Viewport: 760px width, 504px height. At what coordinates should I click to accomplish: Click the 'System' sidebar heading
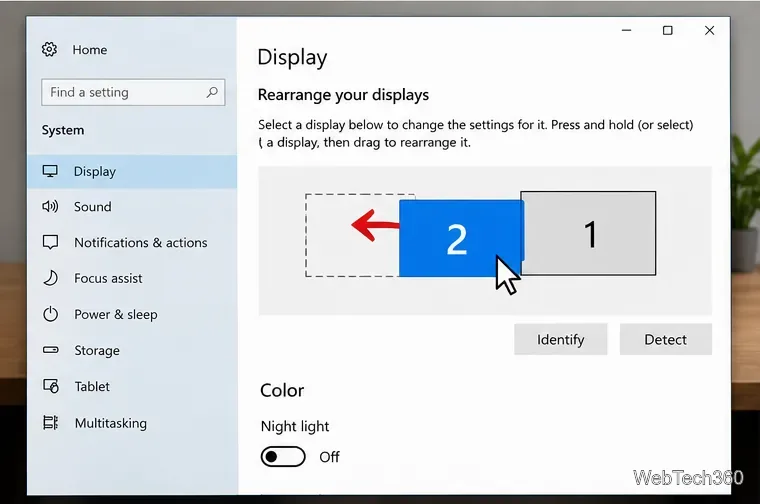point(63,130)
